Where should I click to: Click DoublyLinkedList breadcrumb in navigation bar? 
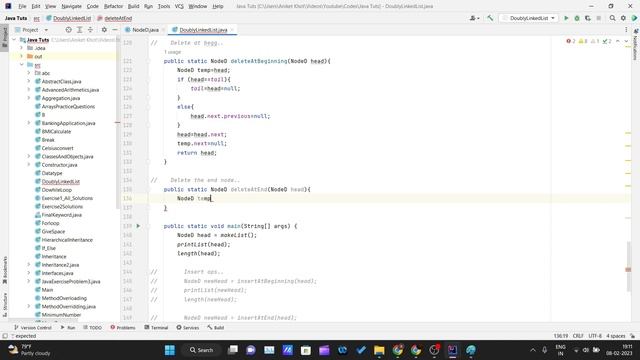(69, 18)
